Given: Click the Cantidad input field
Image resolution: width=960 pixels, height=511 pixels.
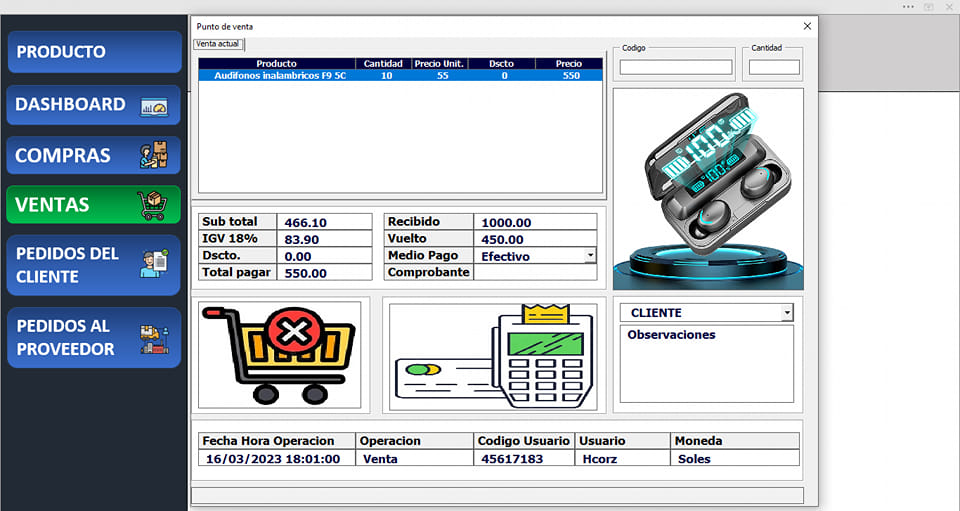Looking at the screenshot, I should point(774,67).
